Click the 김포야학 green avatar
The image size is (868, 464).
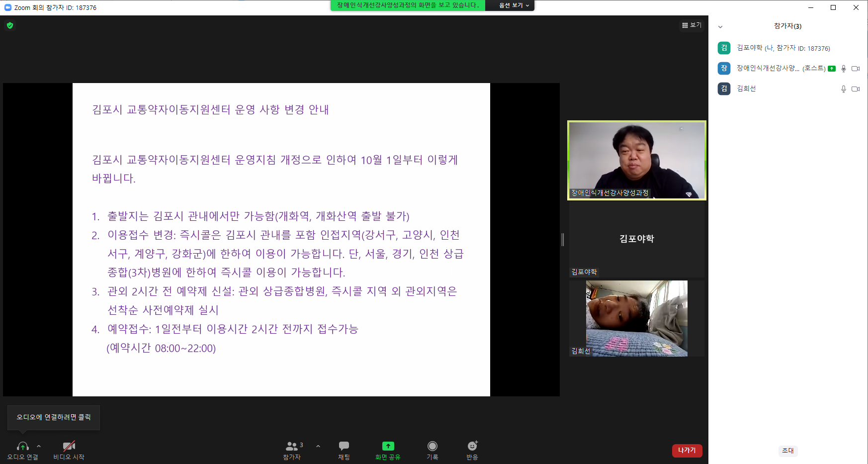tap(724, 48)
